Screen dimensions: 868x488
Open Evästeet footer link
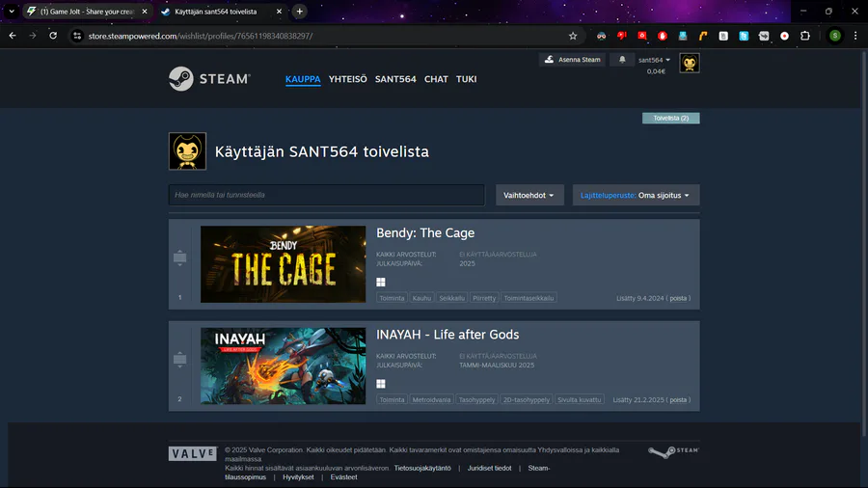343,477
